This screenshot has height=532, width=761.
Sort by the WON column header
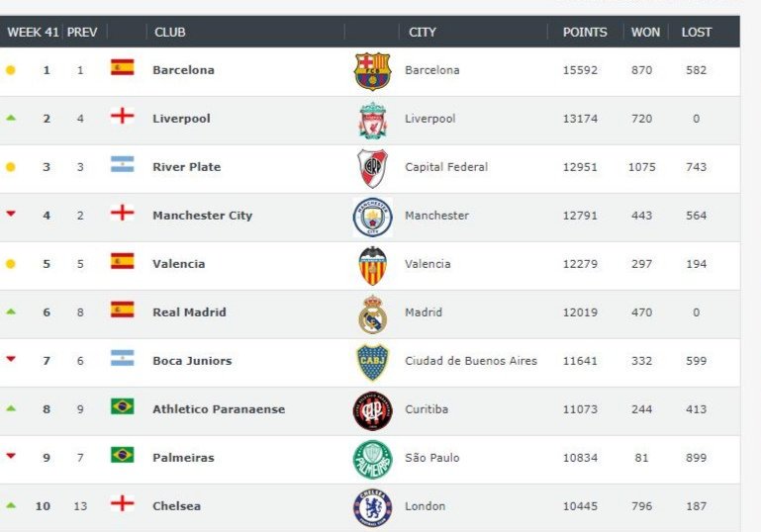point(645,32)
